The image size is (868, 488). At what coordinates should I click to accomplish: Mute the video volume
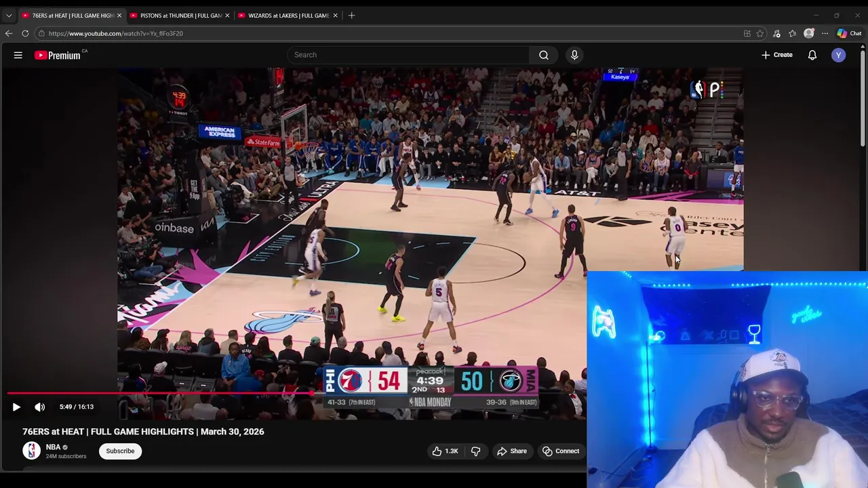(40, 407)
